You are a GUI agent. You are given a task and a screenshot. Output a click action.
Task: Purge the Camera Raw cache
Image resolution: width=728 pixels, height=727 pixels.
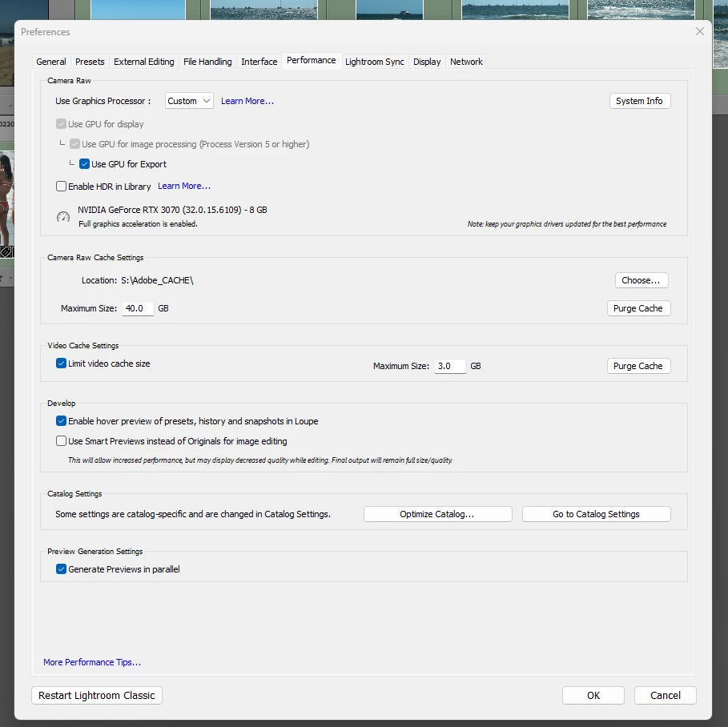(638, 308)
